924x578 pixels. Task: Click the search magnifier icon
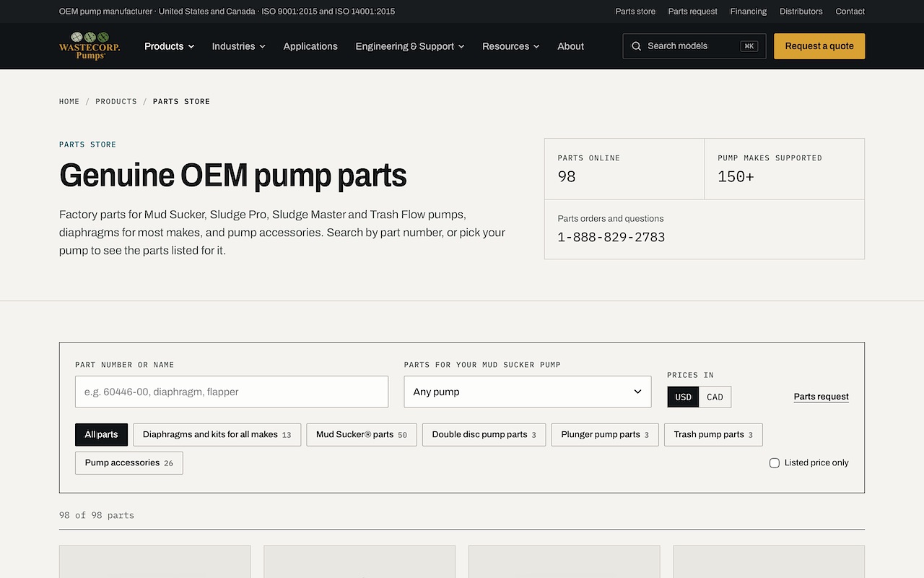(636, 46)
